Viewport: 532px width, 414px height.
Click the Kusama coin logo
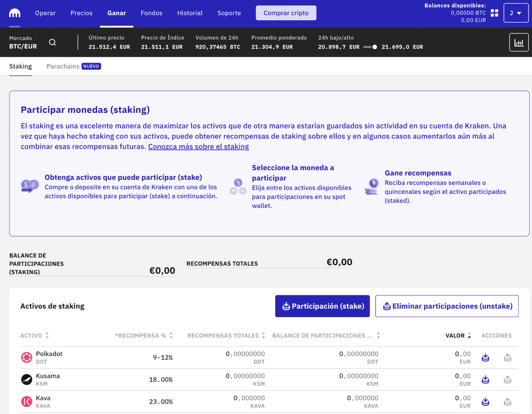[26, 379]
